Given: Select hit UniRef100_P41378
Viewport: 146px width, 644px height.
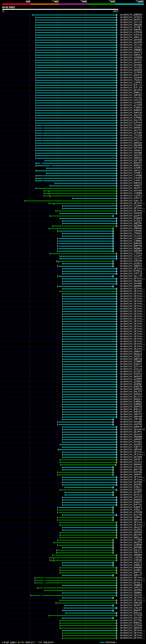Looking at the screenshot, I should coord(131,120).
